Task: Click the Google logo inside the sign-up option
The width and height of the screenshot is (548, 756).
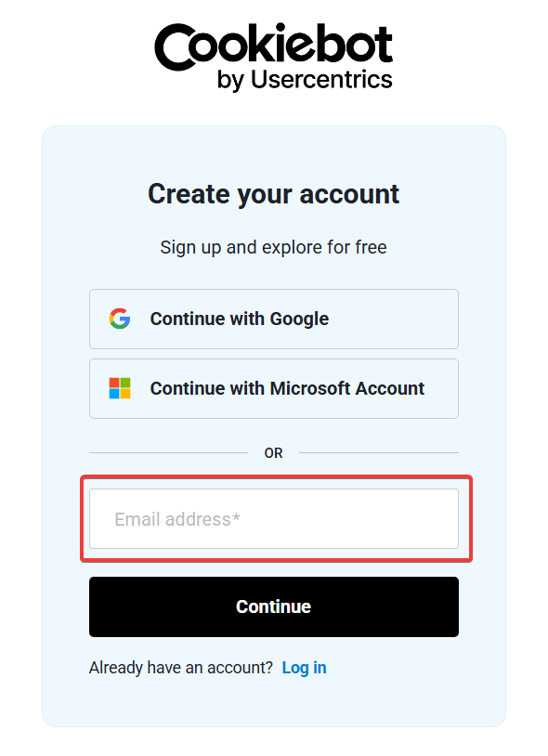Action: 120,319
